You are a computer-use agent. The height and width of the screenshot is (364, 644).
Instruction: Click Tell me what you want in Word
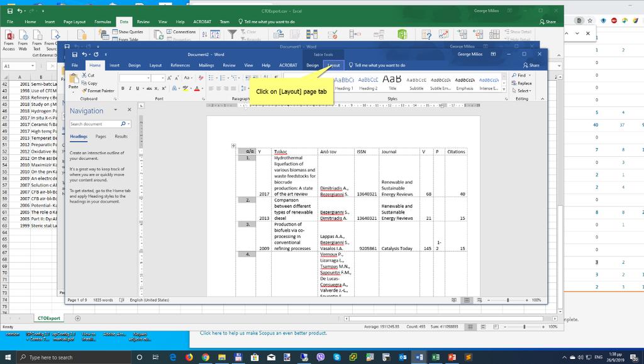377,65
